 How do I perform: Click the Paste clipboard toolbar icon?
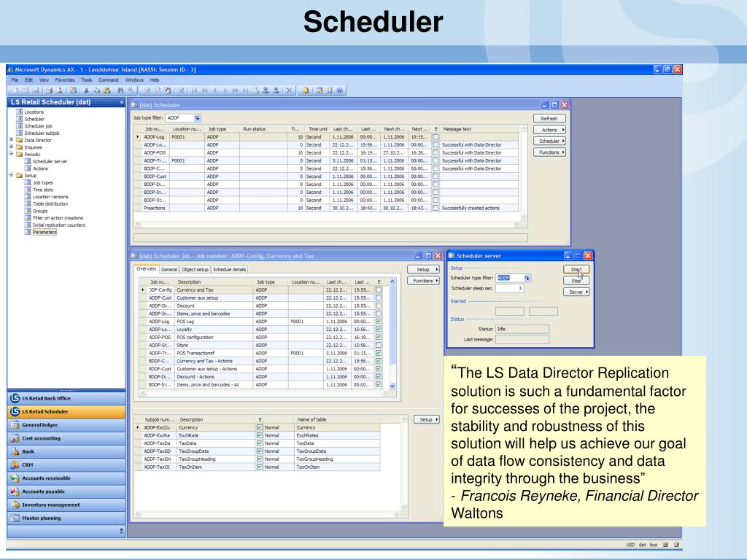[x=107, y=90]
